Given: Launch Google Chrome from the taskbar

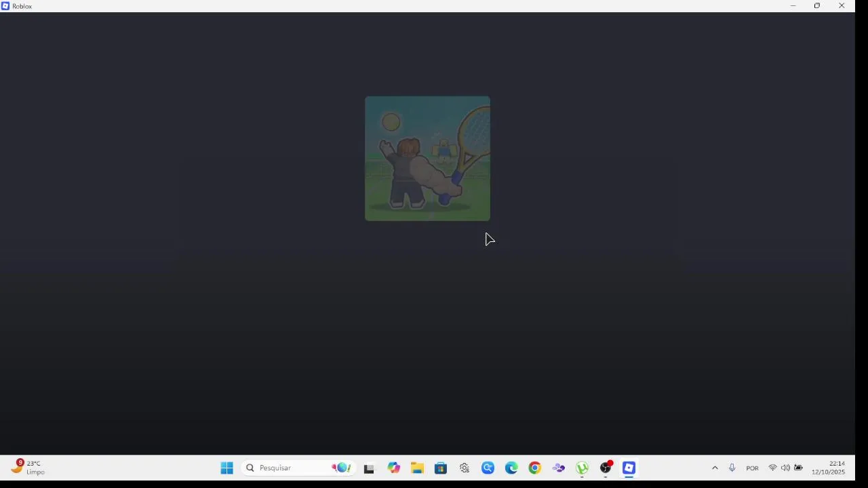Looking at the screenshot, I should tap(535, 468).
